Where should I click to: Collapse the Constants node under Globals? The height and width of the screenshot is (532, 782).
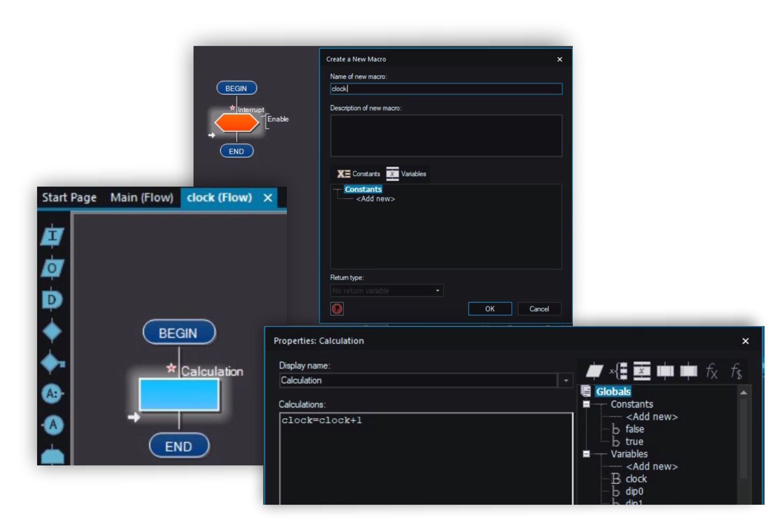(x=586, y=404)
